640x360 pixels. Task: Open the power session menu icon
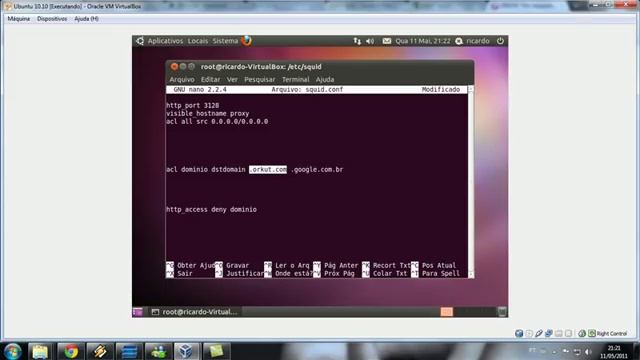[500, 41]
